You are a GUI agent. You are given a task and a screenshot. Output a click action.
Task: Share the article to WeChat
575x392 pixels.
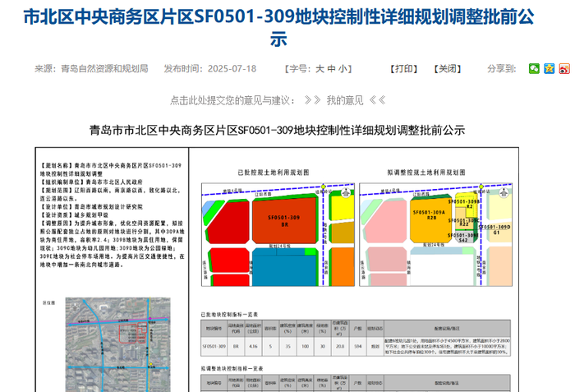point(534,69)
